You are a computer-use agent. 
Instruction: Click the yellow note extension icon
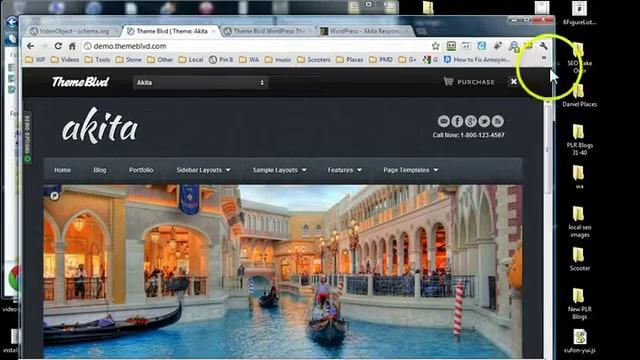[x=528, y=45]
